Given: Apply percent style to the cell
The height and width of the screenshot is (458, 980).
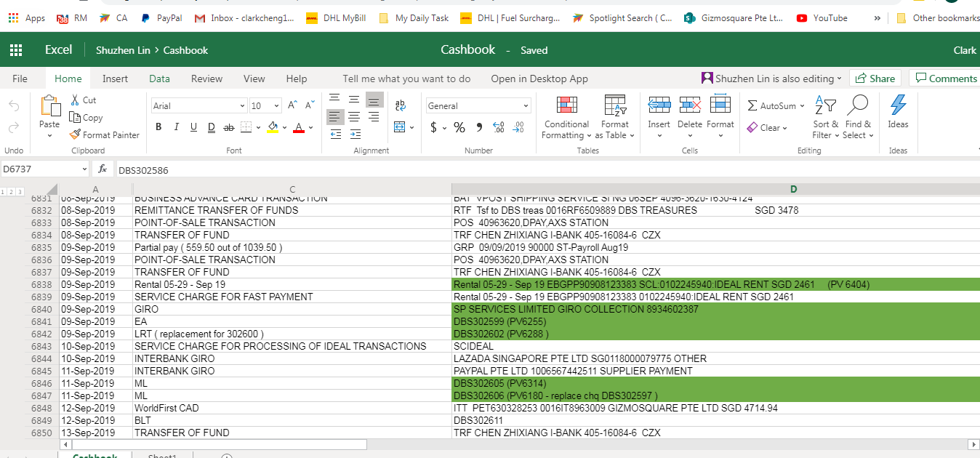Looking at the screenshot, I should [x=459, y=128].
